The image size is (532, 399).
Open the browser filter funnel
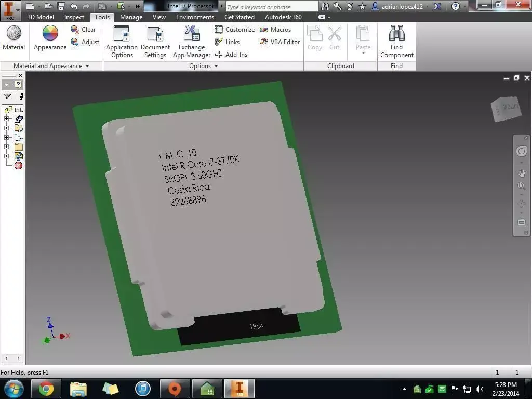tap(7, 97)
